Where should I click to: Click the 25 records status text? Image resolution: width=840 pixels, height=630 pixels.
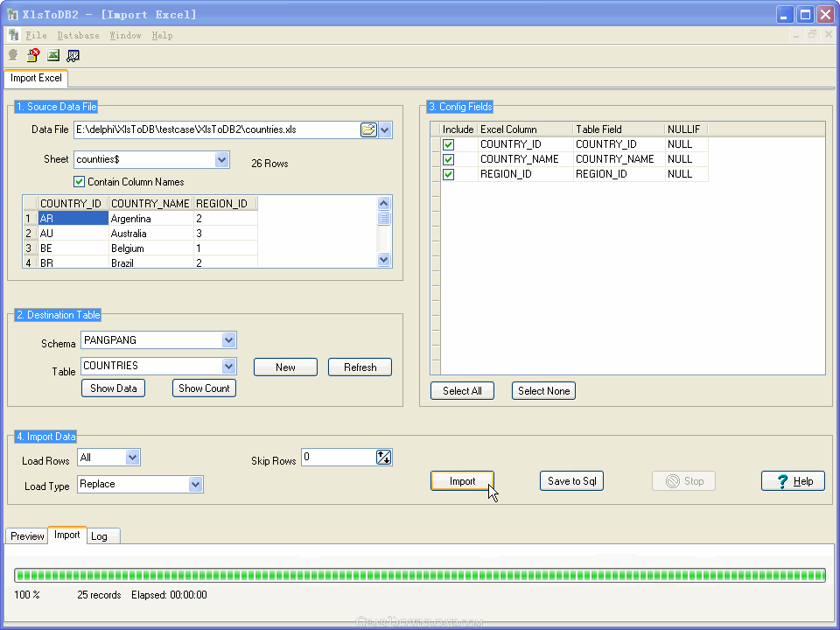(99, 595)
